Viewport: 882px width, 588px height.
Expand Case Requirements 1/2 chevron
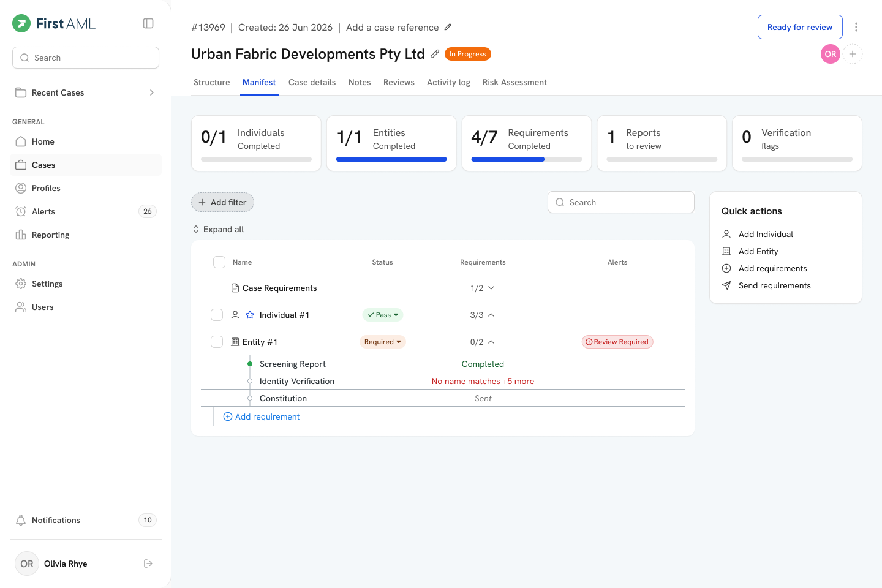[x=491, y=288]
